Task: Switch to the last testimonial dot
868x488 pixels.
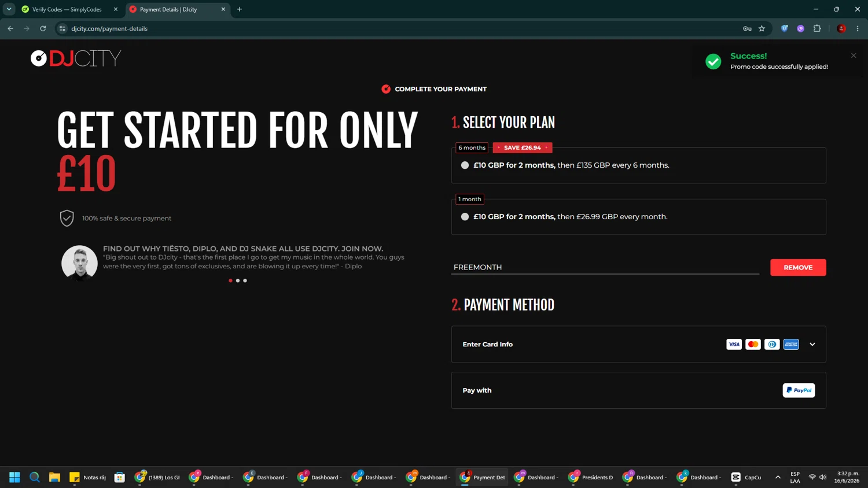Action: pos(245,280)
